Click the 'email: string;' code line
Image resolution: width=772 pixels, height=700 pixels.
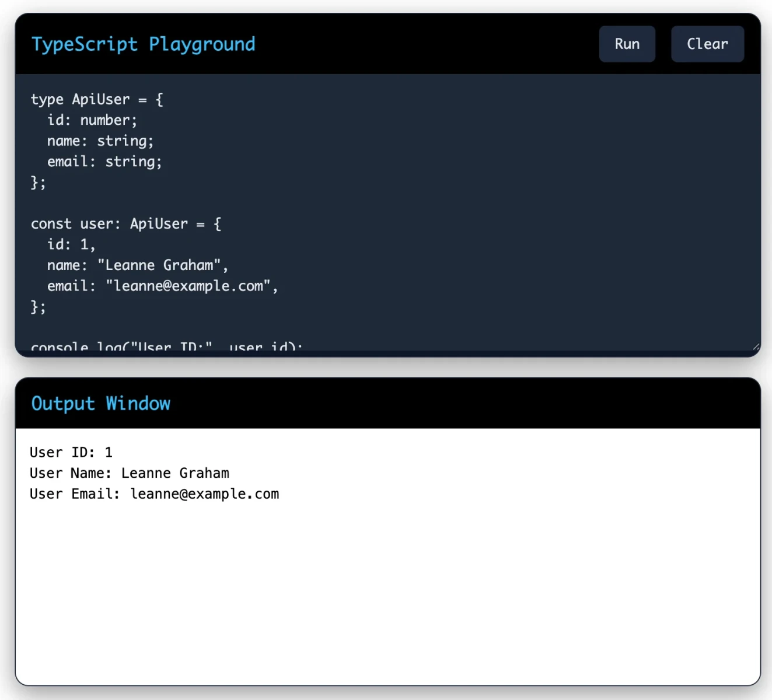point(104,162)
